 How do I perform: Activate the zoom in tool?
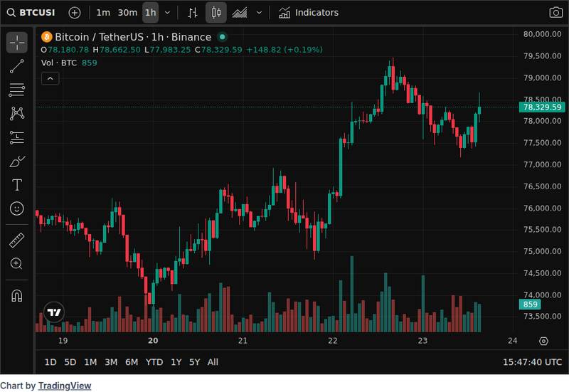coord(16,263)
